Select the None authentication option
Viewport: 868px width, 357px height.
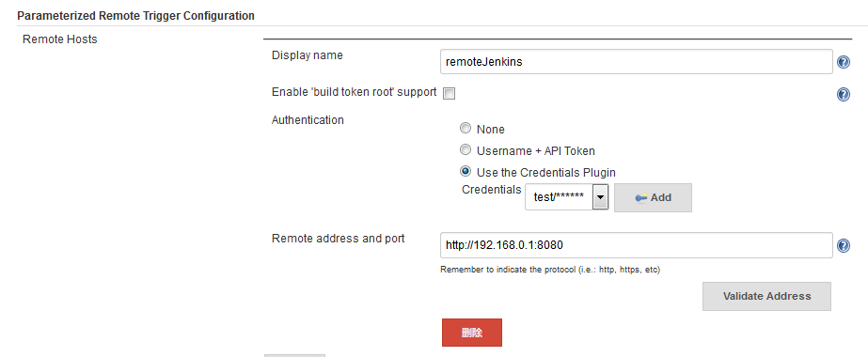(x=466, y=128)
